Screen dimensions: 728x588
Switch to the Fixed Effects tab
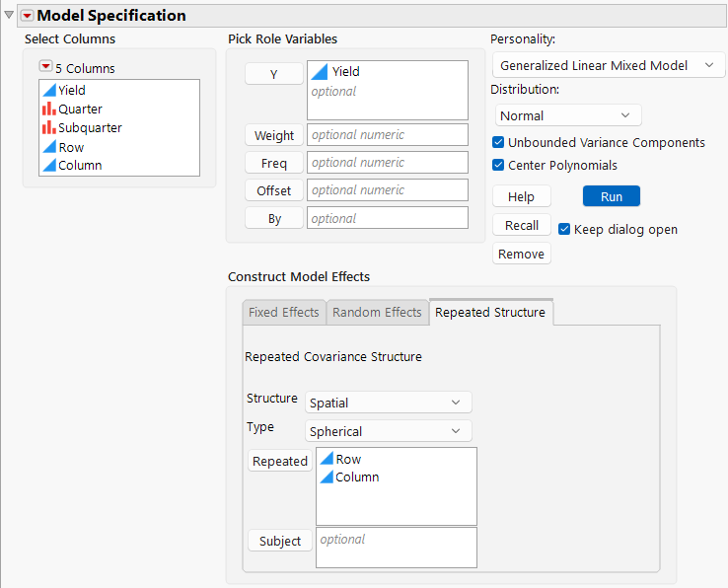coord(284,312)
